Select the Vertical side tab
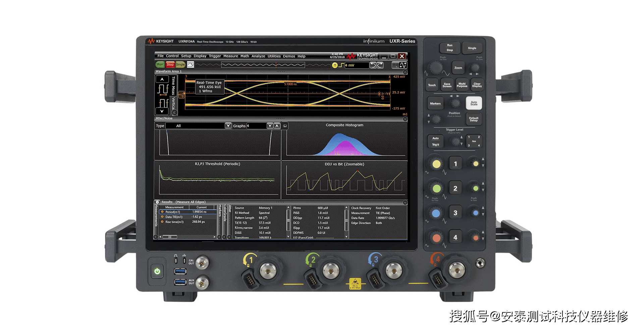Image resolution: width=644 pixels, height=330 pixels. point(173,104)
